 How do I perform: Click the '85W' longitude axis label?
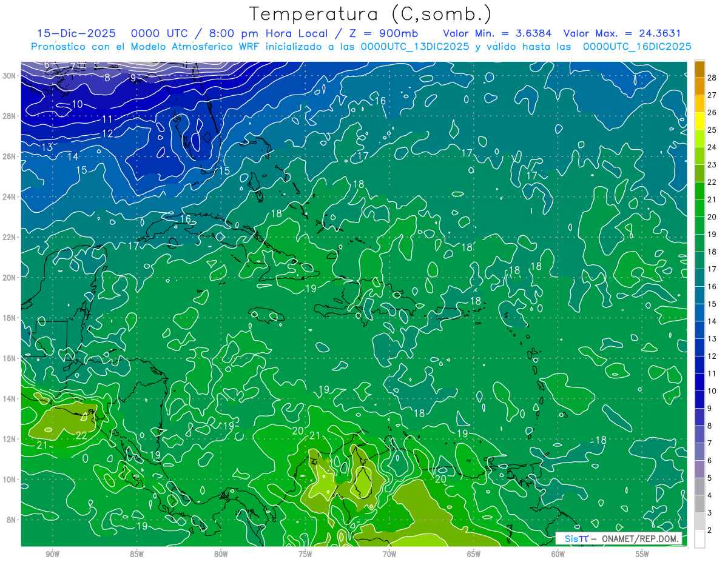[x=137, y=555]
